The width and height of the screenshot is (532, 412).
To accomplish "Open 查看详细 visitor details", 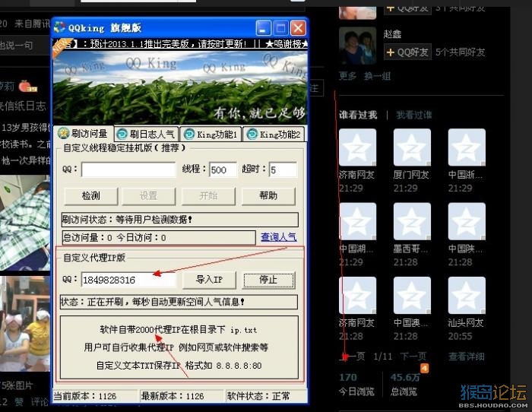I will tap(466, 356).
